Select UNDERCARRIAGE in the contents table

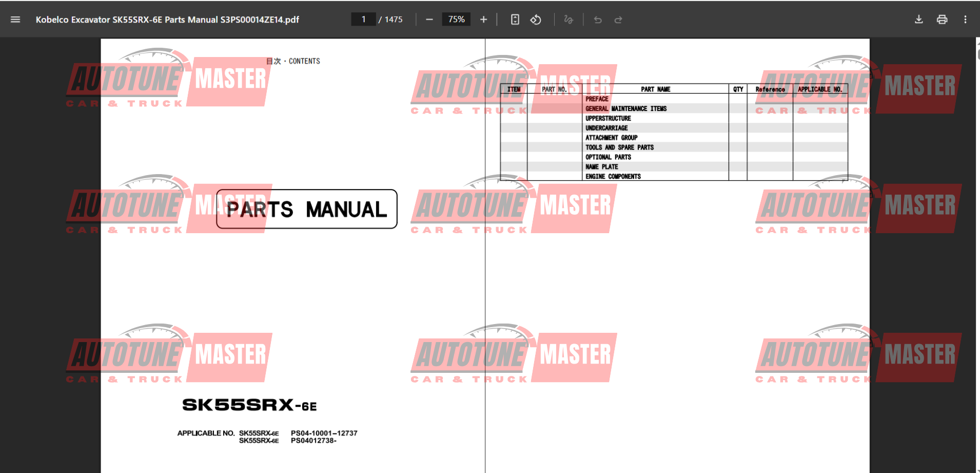(x=606, y=128)
